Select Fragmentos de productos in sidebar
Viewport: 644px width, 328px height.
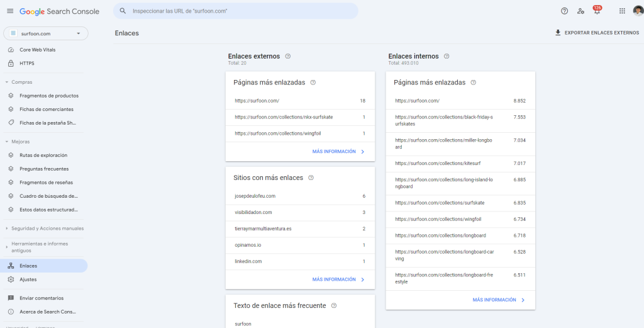coord(49,96)
